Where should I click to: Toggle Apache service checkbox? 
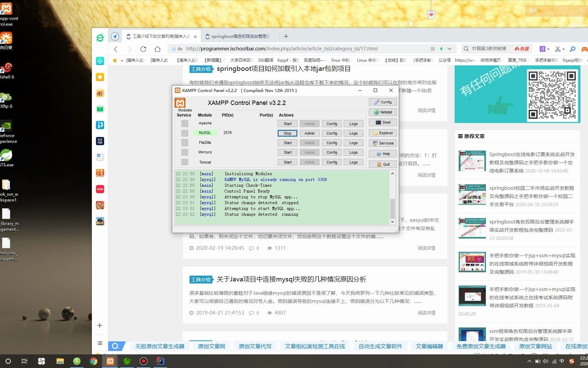(x=184, y=123)
